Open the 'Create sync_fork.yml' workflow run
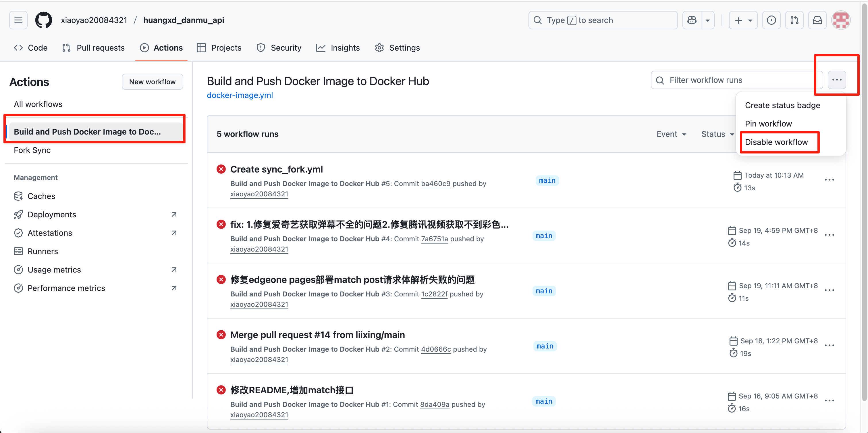The image size is (868, 433). click(x=276, y=169)
